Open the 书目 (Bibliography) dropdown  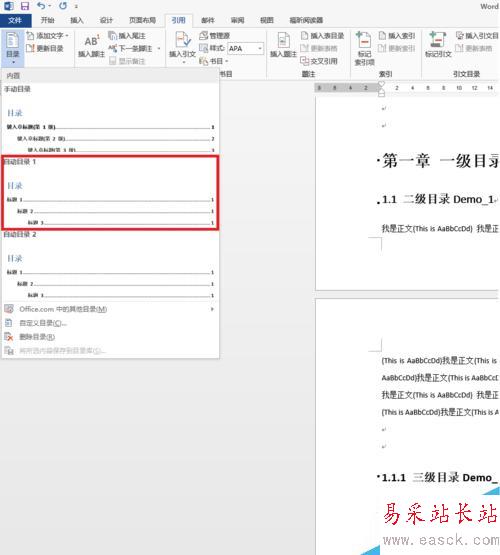click(213, 61)
